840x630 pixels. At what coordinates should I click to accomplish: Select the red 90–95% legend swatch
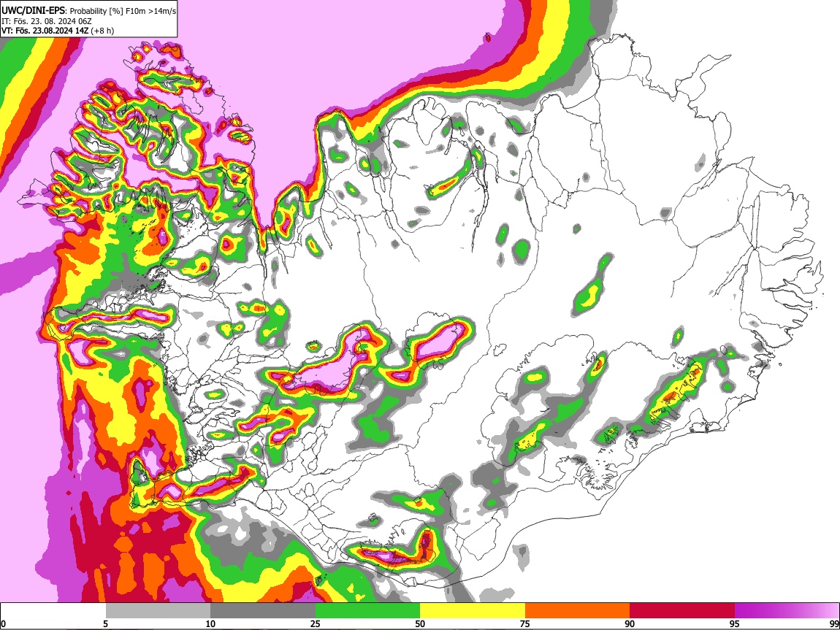coord(682,611)
